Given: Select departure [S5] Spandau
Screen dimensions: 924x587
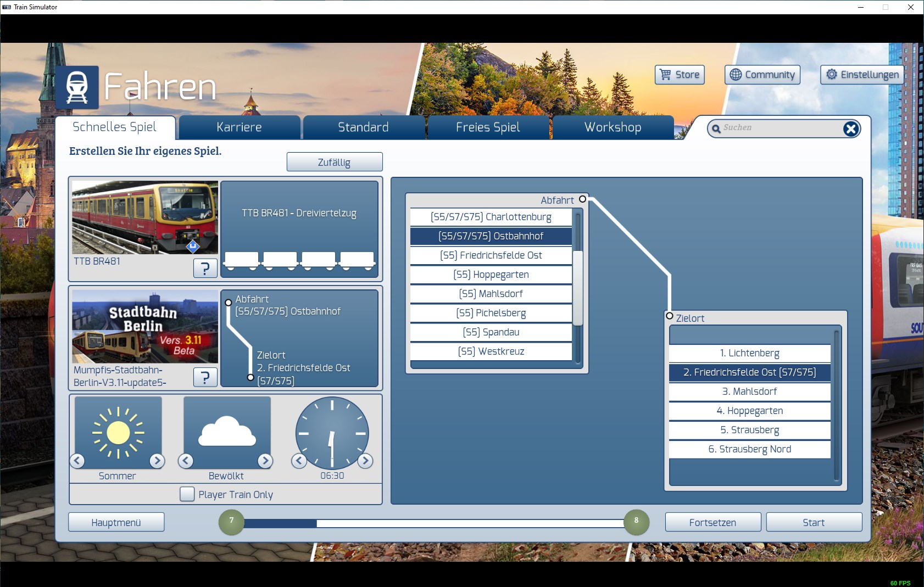Looking at the screenshot, I should click(491, 332).
